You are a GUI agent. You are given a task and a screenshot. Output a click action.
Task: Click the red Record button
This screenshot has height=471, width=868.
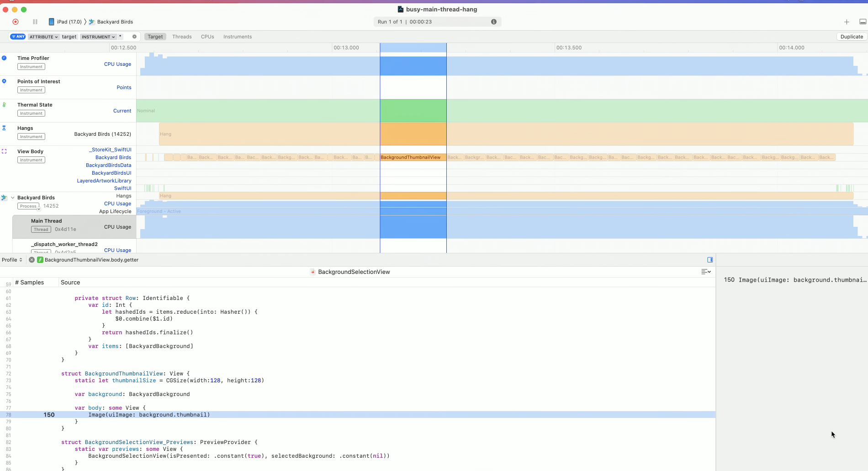point(16,21)
